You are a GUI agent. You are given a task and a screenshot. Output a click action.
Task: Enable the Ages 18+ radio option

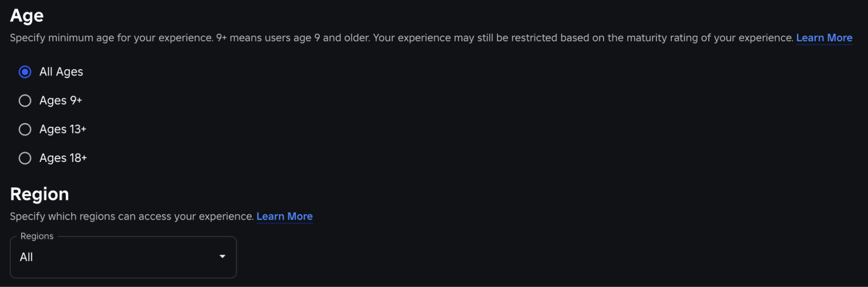[x=25, y=158]
